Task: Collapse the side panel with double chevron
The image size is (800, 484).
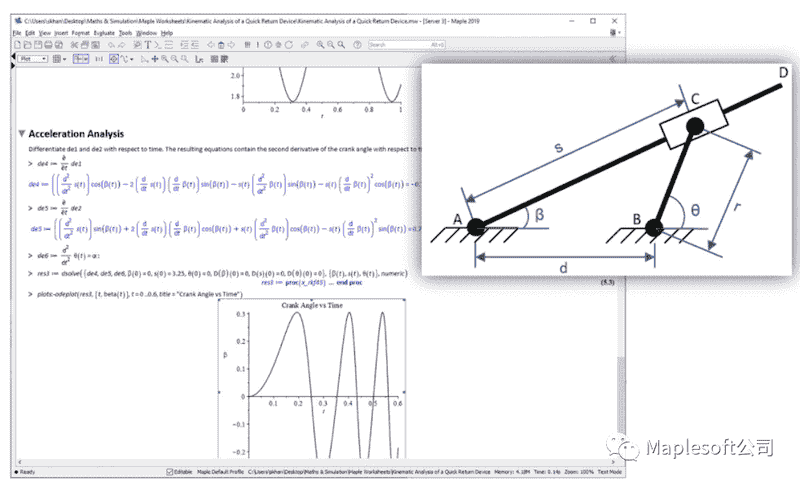Action: click(x=613, y=59)
